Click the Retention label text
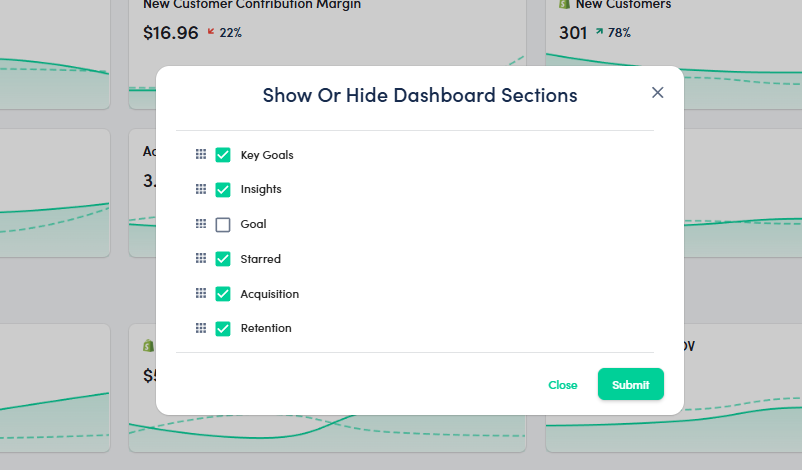The height and width of the screenshot is (470, 802). pos(266,328)
